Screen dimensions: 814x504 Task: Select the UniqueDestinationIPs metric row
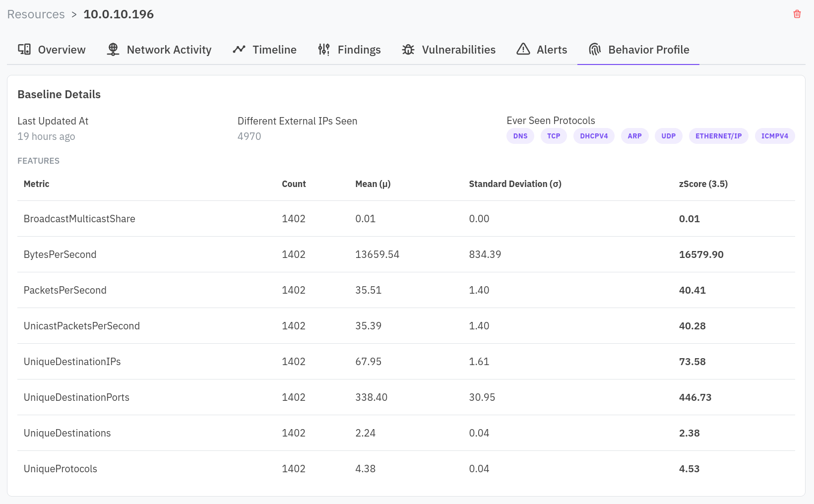tap(406, 362)
